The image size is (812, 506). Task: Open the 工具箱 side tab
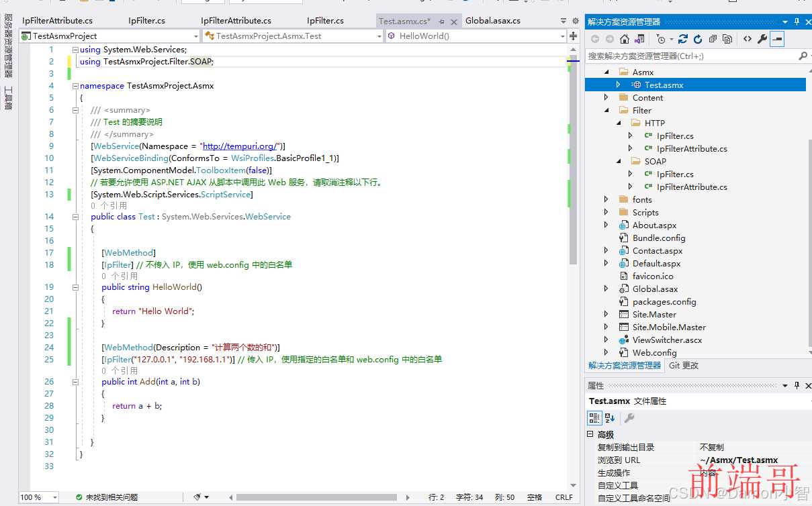(9, 97)
